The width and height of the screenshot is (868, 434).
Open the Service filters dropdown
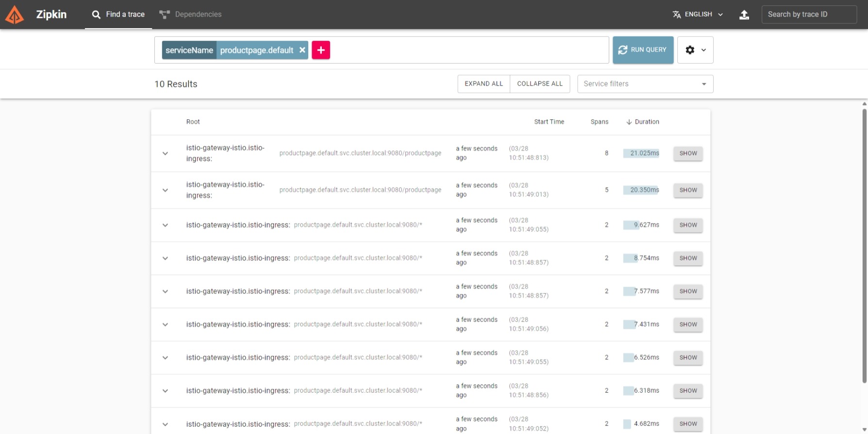pyautogui.click(x=645, y=84)
